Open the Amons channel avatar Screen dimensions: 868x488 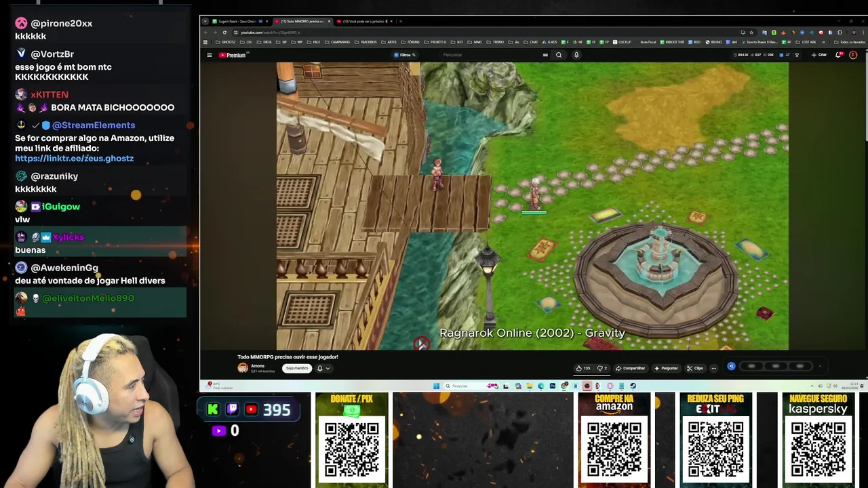(243, 368)
